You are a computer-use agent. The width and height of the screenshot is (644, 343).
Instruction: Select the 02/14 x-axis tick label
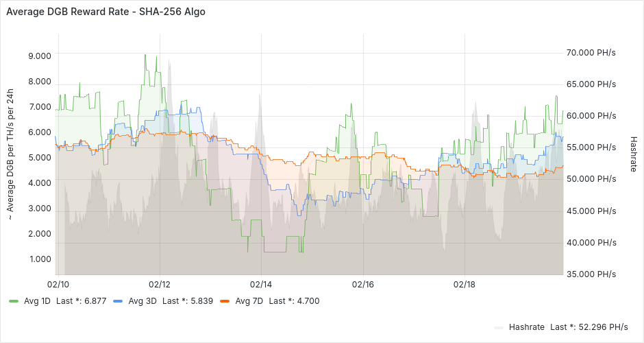[x=261, y=284]
